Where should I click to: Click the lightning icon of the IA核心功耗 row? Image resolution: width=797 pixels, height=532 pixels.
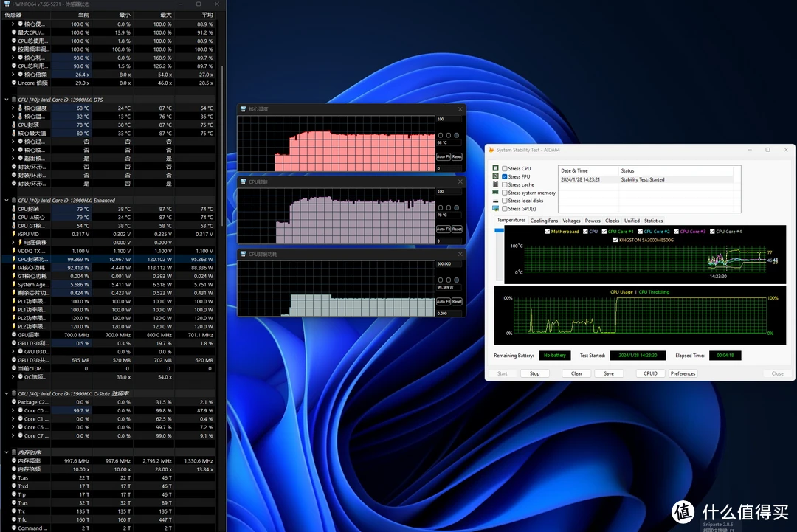(x=14, y=267)
